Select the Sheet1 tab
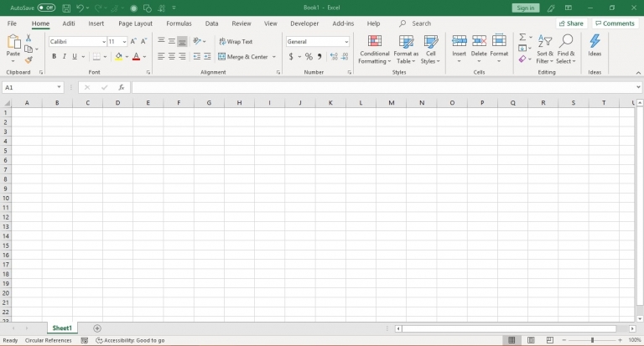Screen dimensions: 644x346 [62, 328]
